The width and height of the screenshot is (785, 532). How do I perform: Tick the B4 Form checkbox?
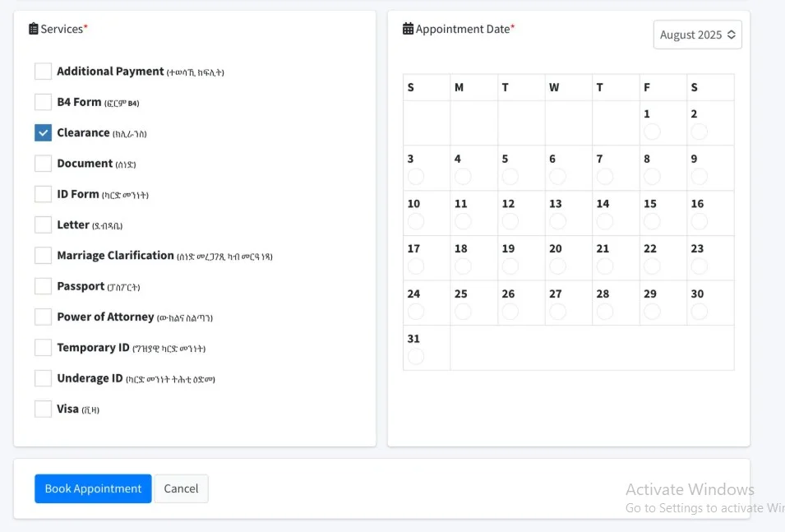point(43,102)
